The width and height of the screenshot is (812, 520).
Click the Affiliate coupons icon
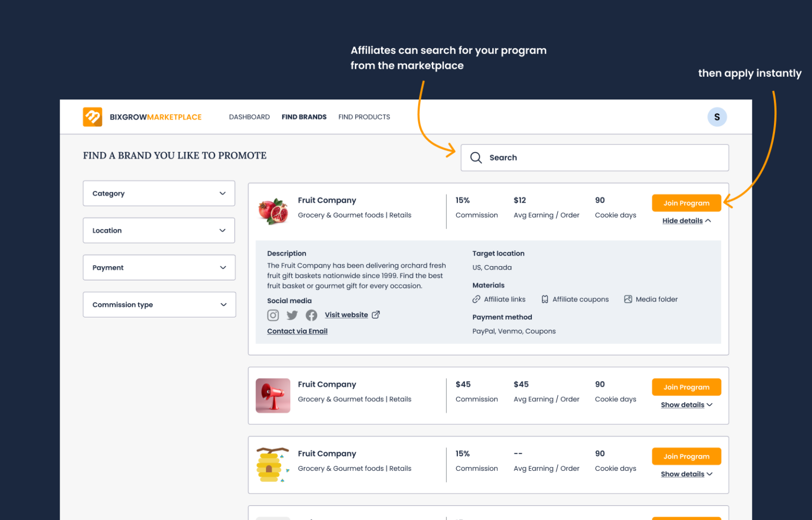tap(545, 299)
